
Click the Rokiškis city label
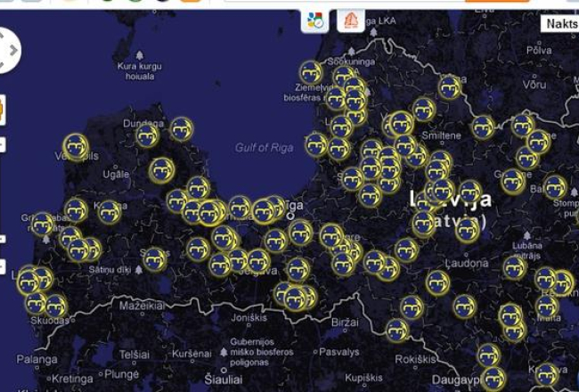[415, 359]
